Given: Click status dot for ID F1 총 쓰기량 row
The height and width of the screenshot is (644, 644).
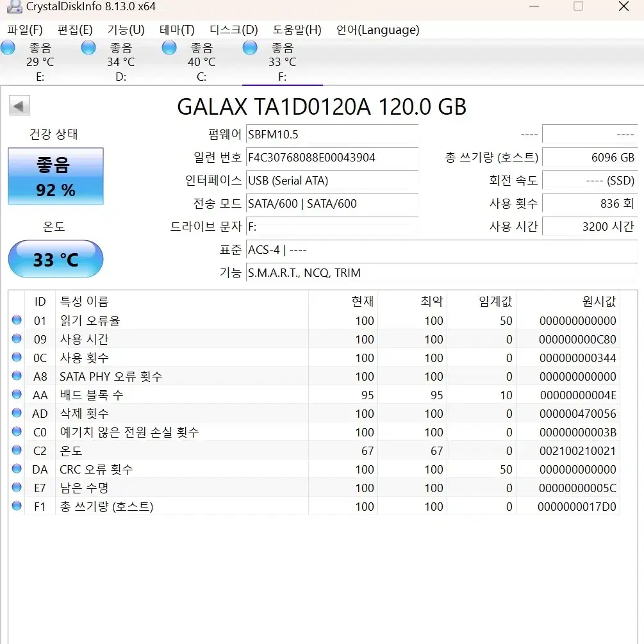Looking at the screenshot, I should pyautogui.click(x=17, y=506).
